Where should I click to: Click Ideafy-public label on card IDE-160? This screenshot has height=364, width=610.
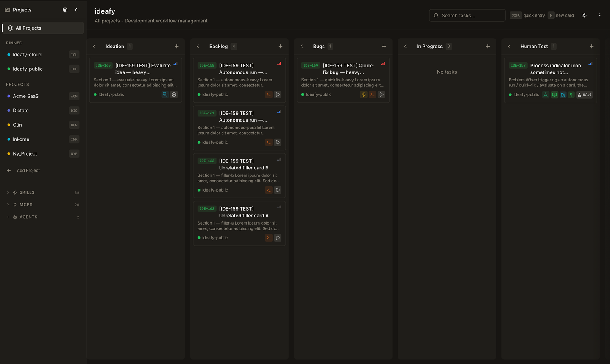tap(111, 94)
